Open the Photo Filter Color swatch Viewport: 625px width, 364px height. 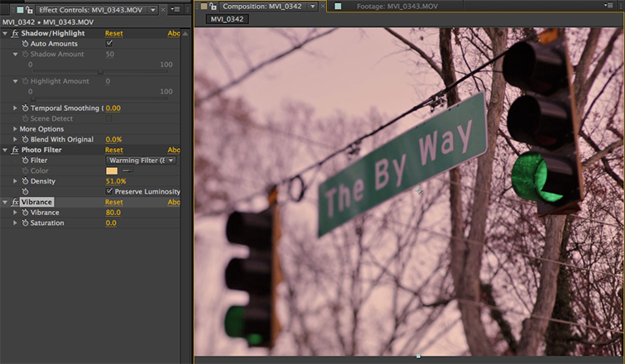(x=112, y=170)
